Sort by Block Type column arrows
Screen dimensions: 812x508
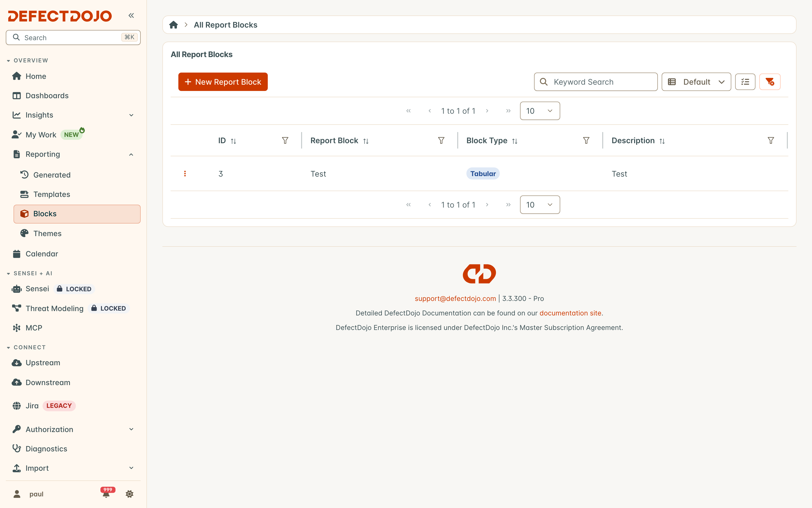[515, 141]
